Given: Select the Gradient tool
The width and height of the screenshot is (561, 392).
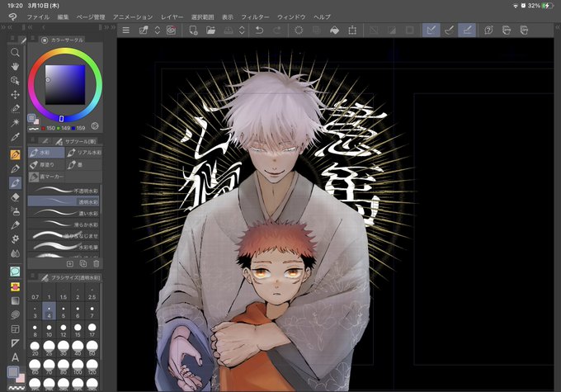Looking at the screenshot, I should 15,300.
